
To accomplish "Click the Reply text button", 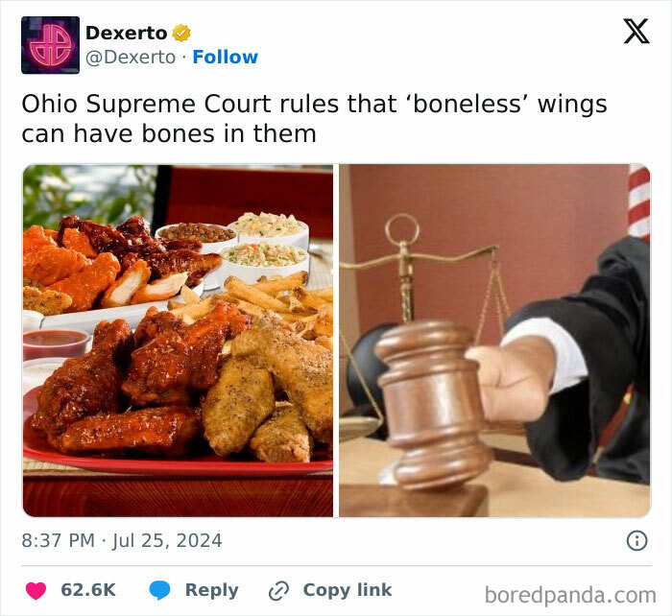I will [x=212, y=590].
